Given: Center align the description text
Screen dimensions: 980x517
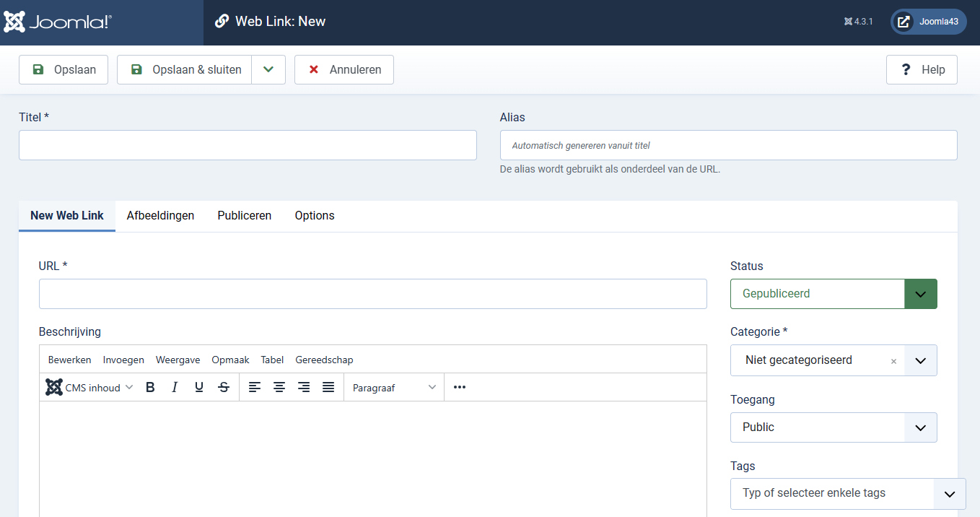Looking at the screenshot, I should [279, 388].
